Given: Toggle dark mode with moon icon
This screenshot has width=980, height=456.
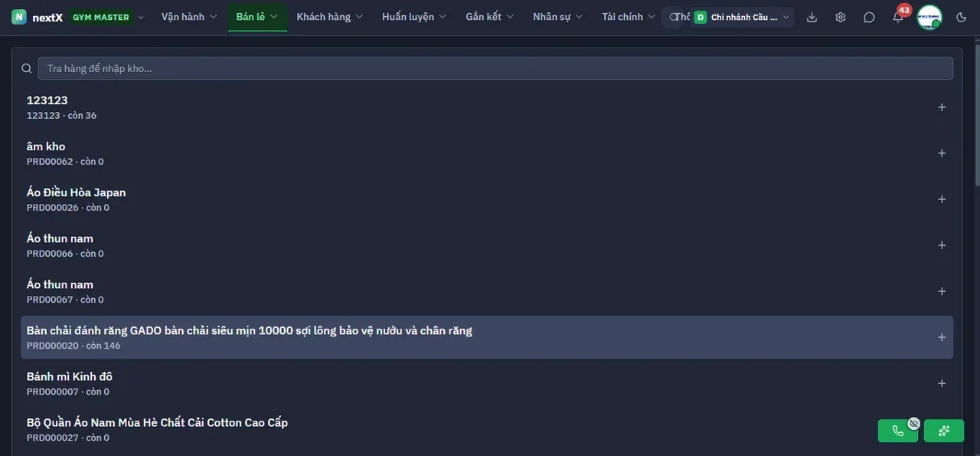Looking at the screenshot, I should pos(962,17).
